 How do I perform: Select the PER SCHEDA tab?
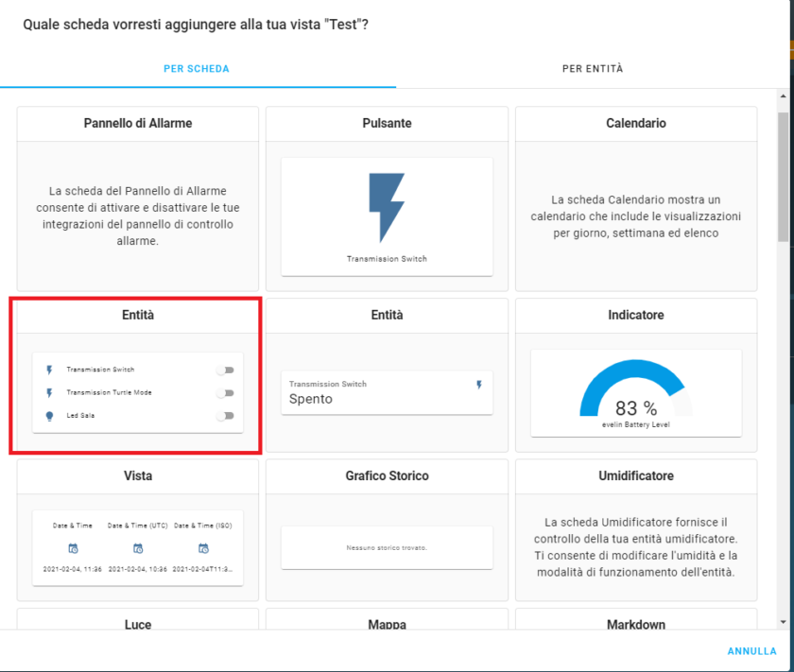click(197, 69)
